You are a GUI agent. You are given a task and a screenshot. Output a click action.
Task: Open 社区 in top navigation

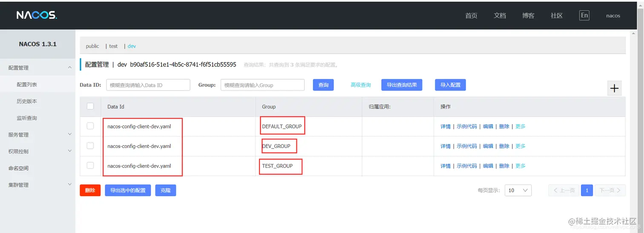click(x=557, y=16)
